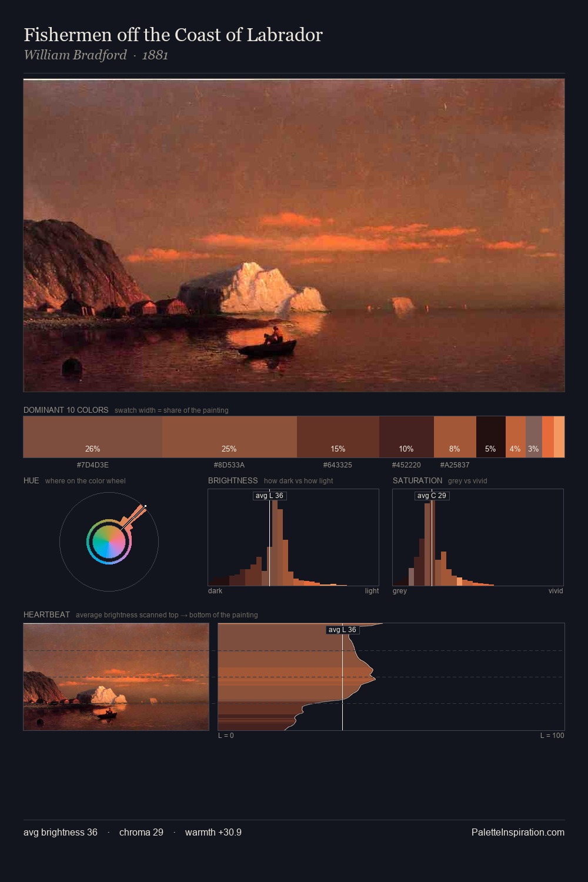The height and width of the screenshot is (882, 588).
Task: Click the hex code #7D4D3E
Action: coord(93,465)
